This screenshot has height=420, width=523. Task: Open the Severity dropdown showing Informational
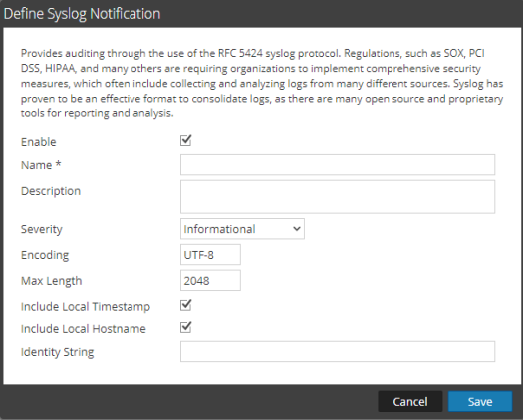click(x=242, y=229)
